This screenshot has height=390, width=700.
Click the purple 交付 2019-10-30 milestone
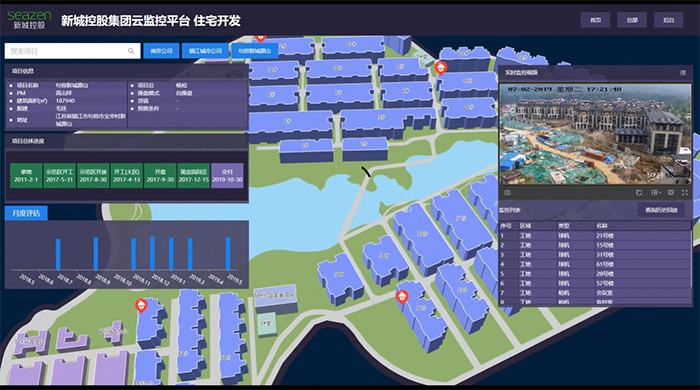click(x=227, y=175)
